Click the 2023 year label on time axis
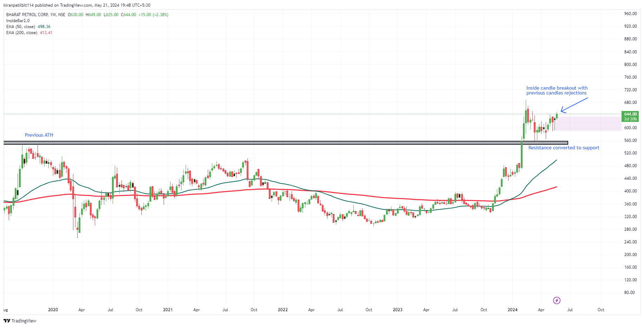Screen dimensions: 644x327 click(x=398, y=310)
